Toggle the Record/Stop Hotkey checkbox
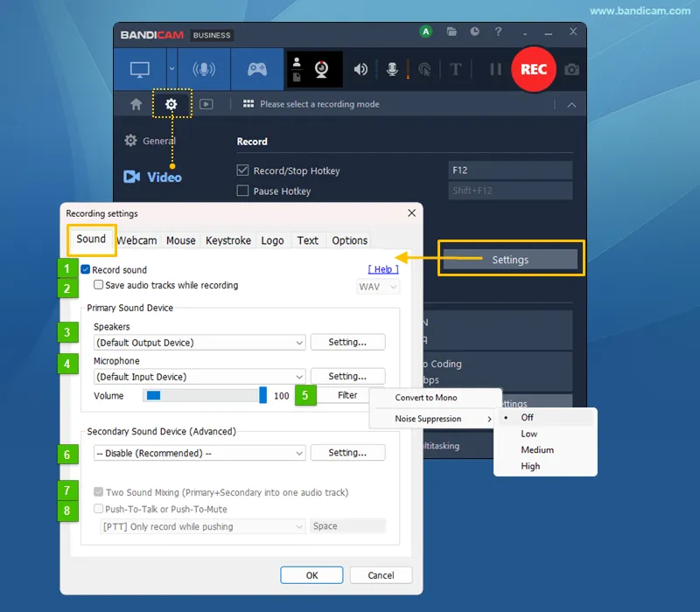 point(242,170)
